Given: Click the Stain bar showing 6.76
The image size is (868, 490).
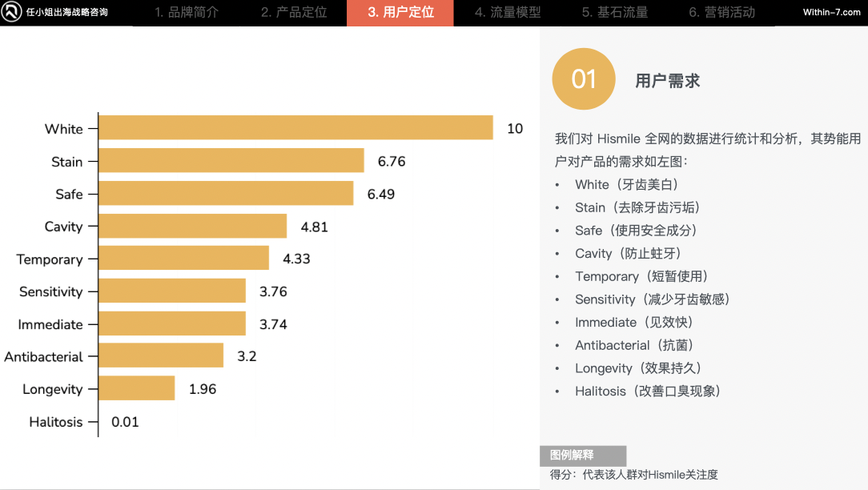Looking at the screenshot, I should coord(232,161).
